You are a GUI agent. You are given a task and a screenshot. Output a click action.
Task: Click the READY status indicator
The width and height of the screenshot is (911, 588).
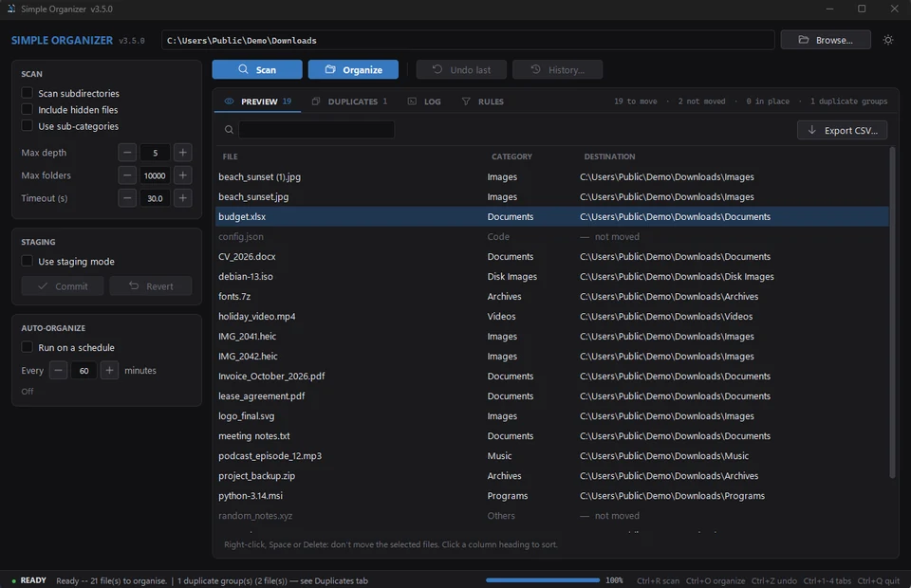(29, 579)
